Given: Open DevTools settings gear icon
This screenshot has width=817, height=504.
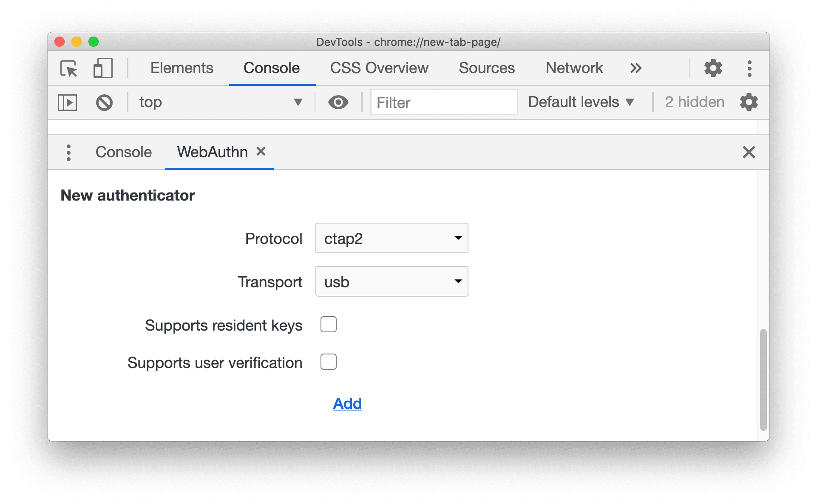Looking at the screenshot, I should [712, 66].
